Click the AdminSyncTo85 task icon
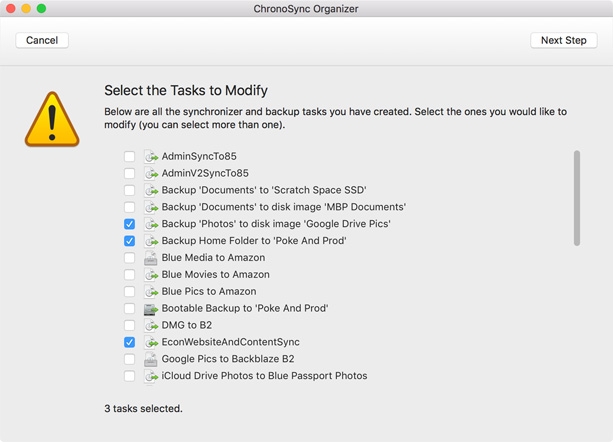The width and height of the screenshot is (613, 442). (x=151, y=156)
